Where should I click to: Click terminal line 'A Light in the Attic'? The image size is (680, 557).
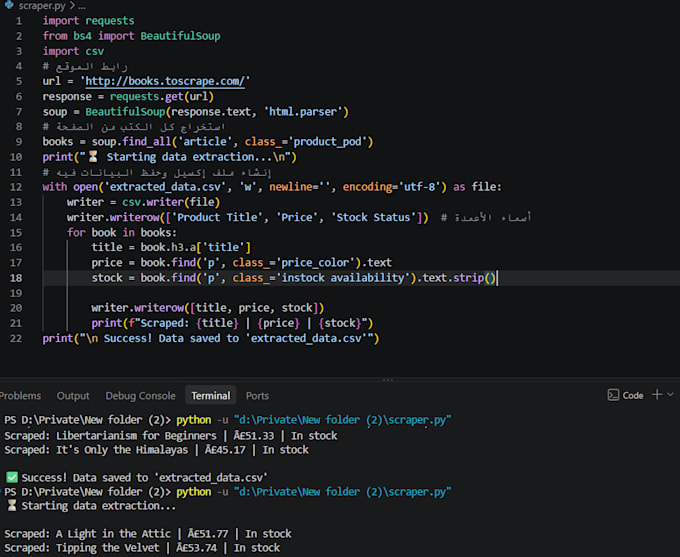(148, 534)
